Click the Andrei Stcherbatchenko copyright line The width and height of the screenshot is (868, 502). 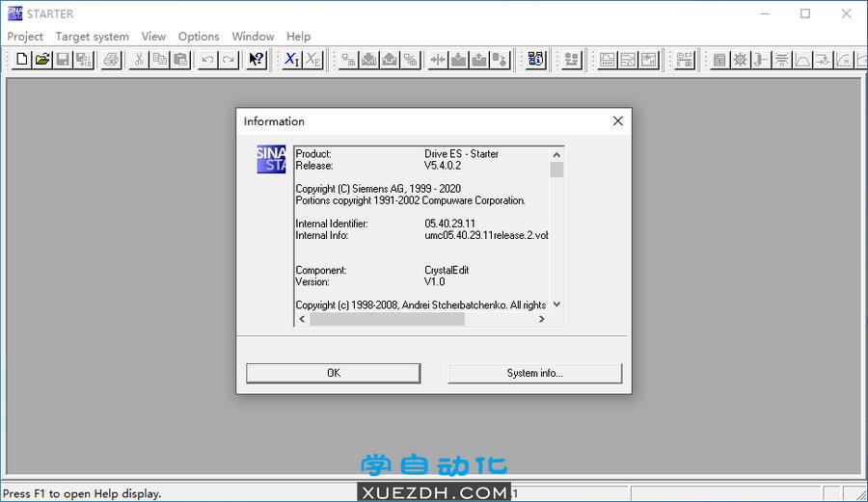click(420, 304)
